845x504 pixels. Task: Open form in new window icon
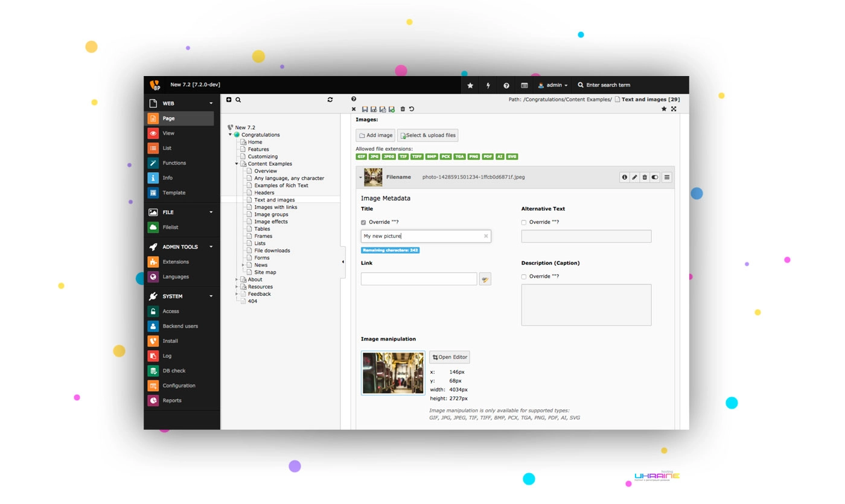click(x=674, y=109)
